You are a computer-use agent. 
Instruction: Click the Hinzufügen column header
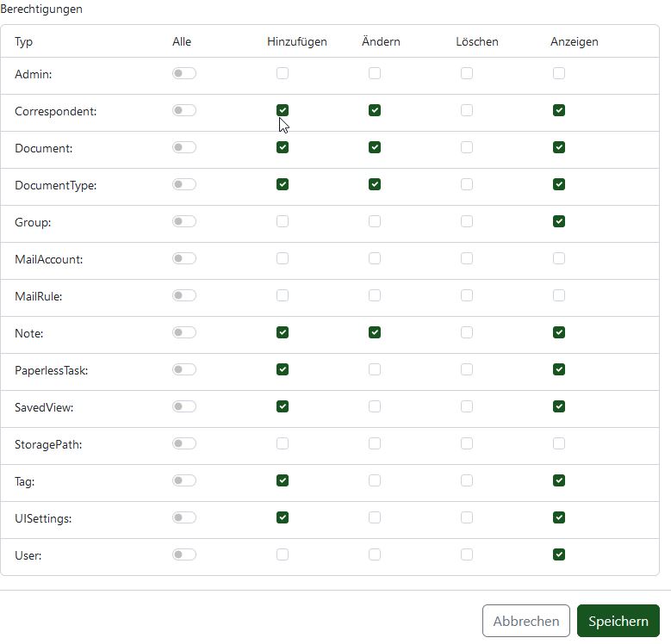tap(297, 42)
